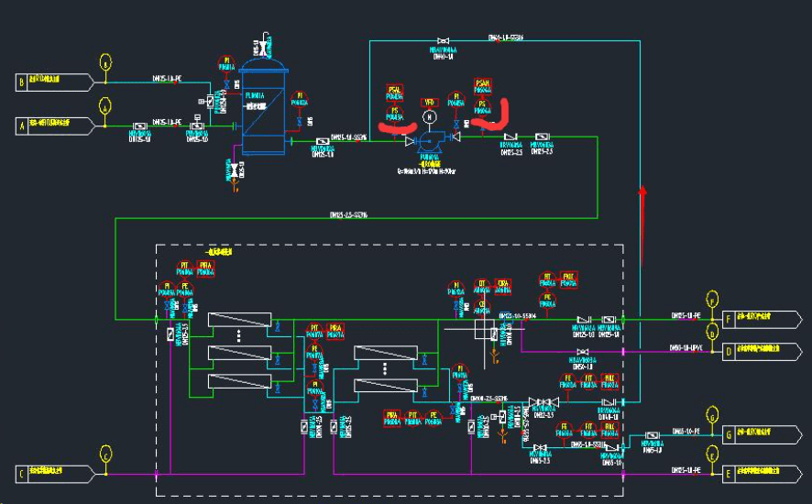
Task: Pick the drain valve below the vessel
Action: (x=234, y=170)
